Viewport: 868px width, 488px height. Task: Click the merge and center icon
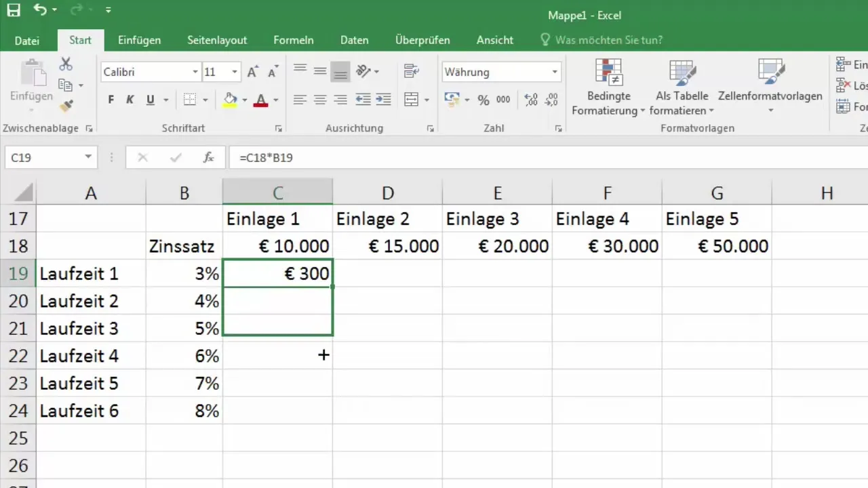pyautogui.click(x=412, y=100)
